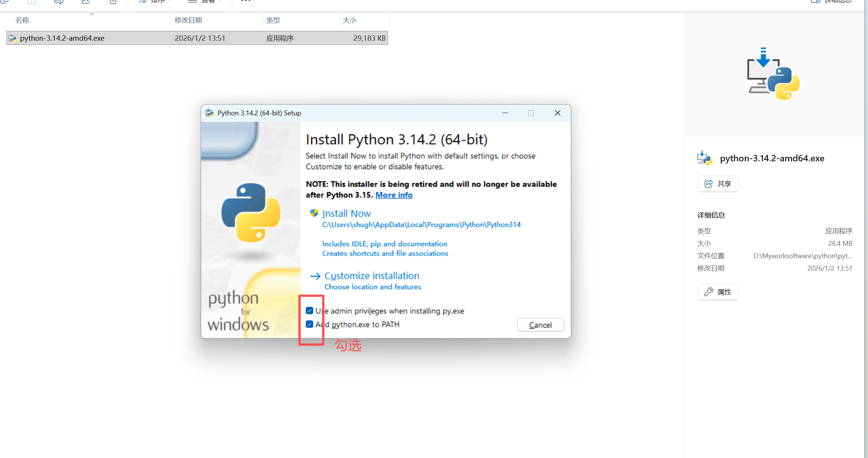The image size is (868, 458).
Task: Sort by the 修改日期 column header
Action: (188, 20)
